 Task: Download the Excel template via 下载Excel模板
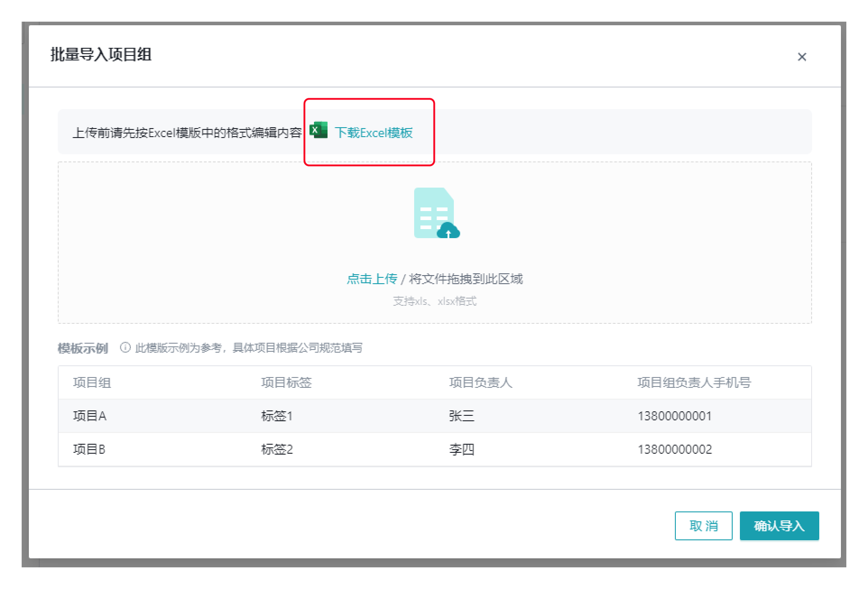click(374, 133)
